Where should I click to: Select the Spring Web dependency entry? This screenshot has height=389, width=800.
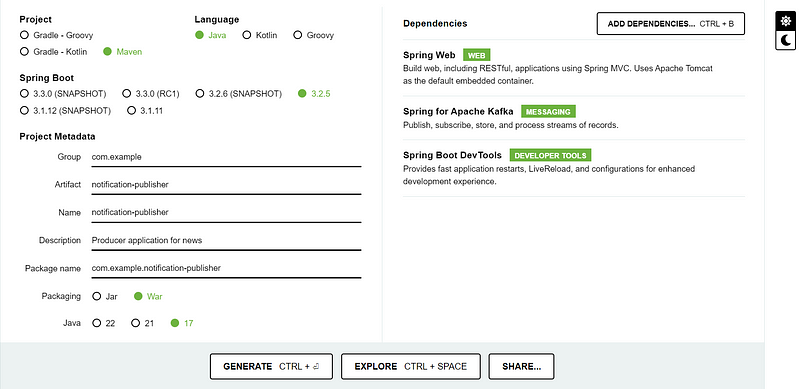(x=573, y=67)
